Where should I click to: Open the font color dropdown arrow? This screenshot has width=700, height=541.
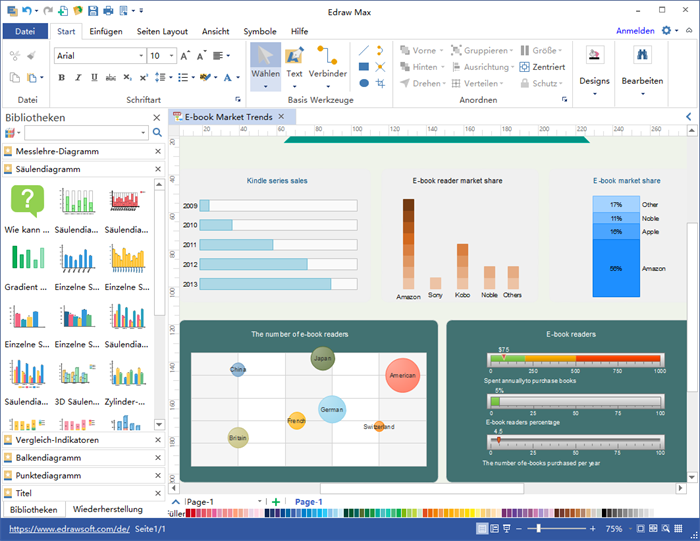(x=238, y=78)
